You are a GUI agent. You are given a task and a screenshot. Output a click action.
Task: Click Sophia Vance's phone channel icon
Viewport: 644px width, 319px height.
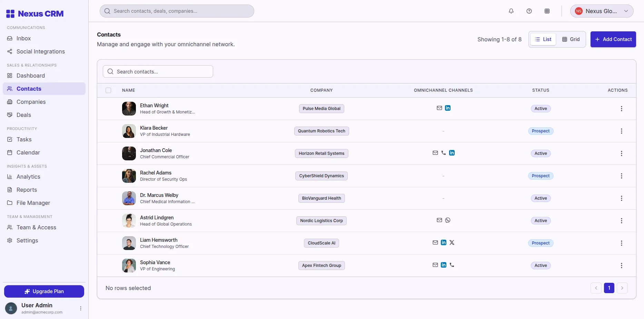click(x=452, y=265)
